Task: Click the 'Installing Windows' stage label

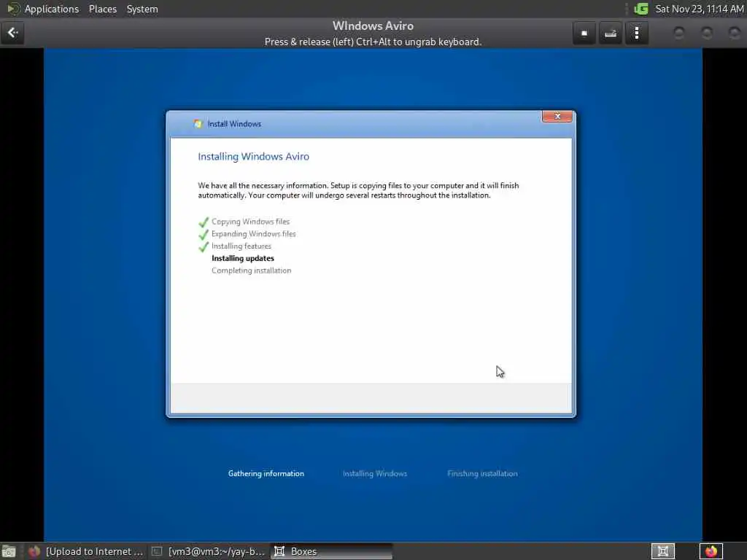Action: pyautogui.click(x=375, y=473)
